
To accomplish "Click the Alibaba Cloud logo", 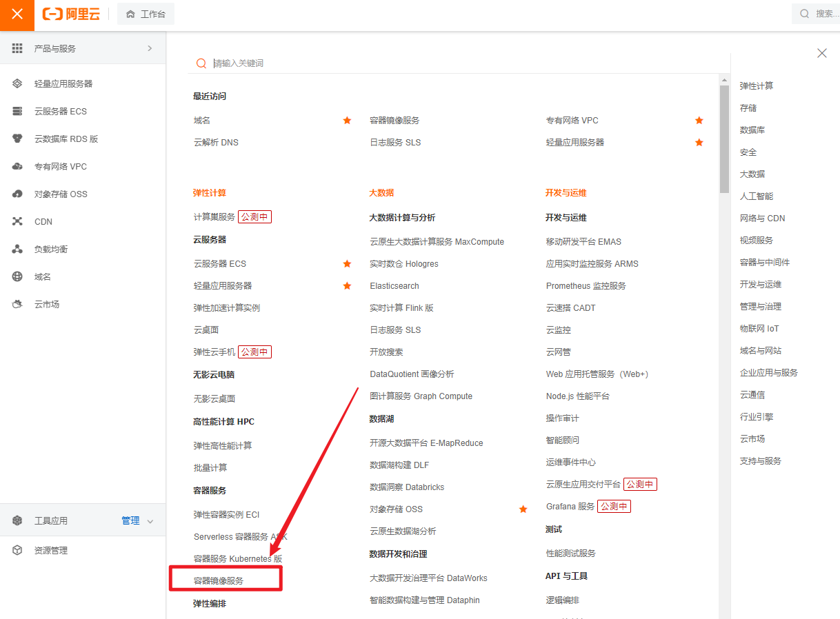I will [x=71, y=14].
